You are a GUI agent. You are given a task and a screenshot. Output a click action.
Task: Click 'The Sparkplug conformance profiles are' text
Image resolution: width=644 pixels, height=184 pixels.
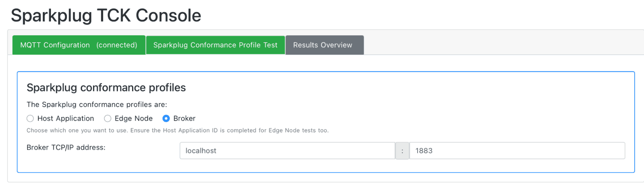[97, 105]
